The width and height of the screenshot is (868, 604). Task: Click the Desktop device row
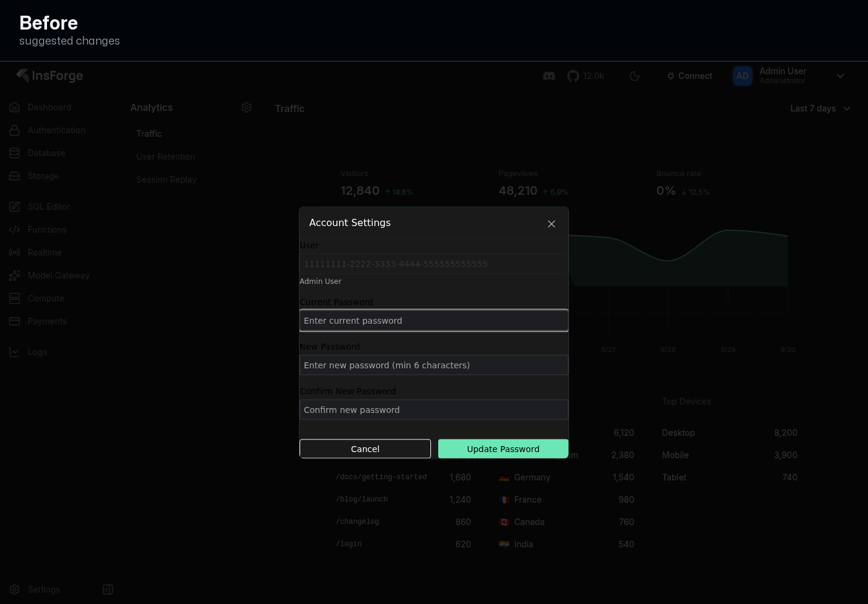[729, 433]
